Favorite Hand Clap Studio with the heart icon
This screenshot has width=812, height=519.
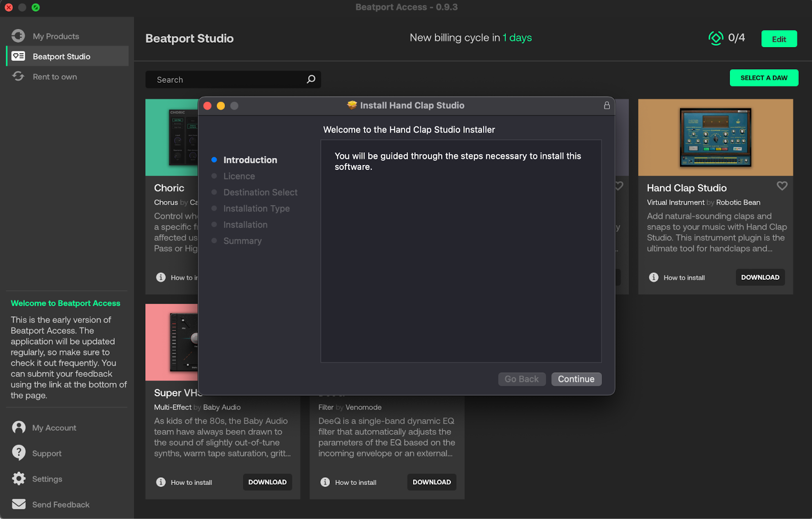pos(782,186)
